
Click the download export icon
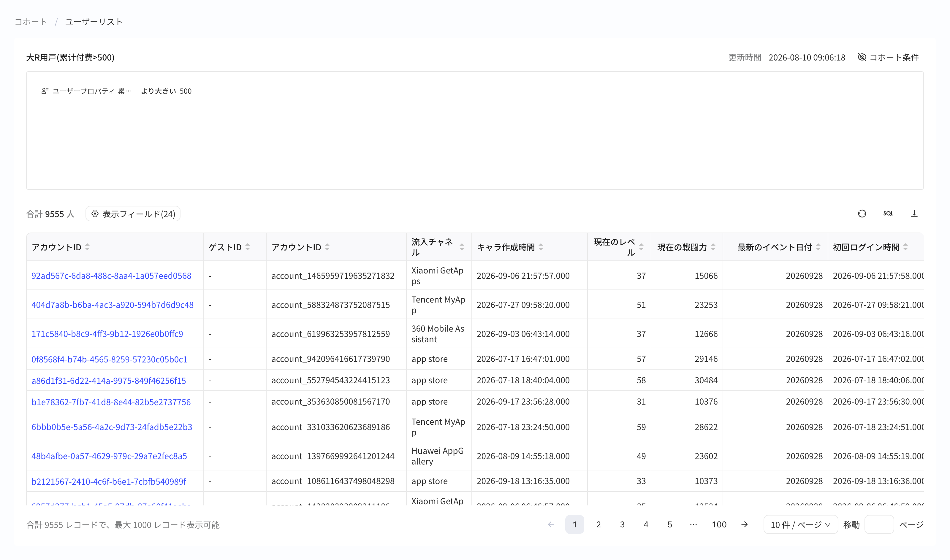tap(914, 214)
